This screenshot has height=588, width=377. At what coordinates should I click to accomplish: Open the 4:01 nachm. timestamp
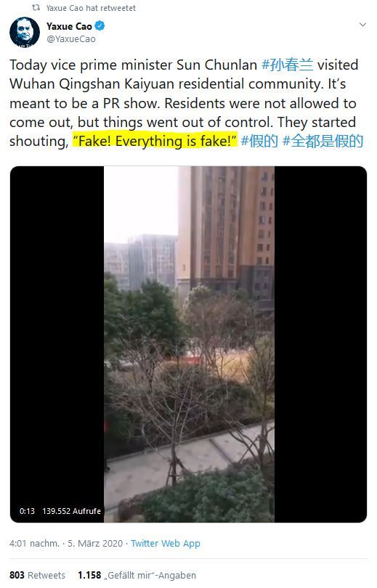coord(35,544)
